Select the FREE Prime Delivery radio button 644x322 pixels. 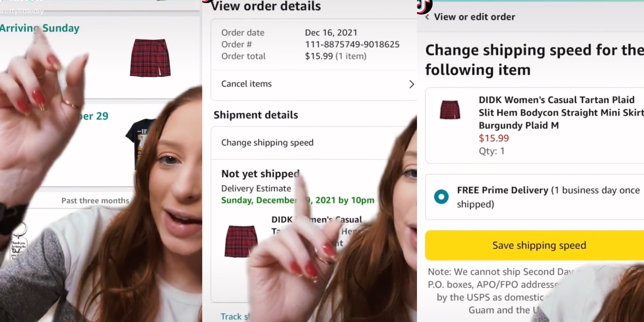[441, 196]
